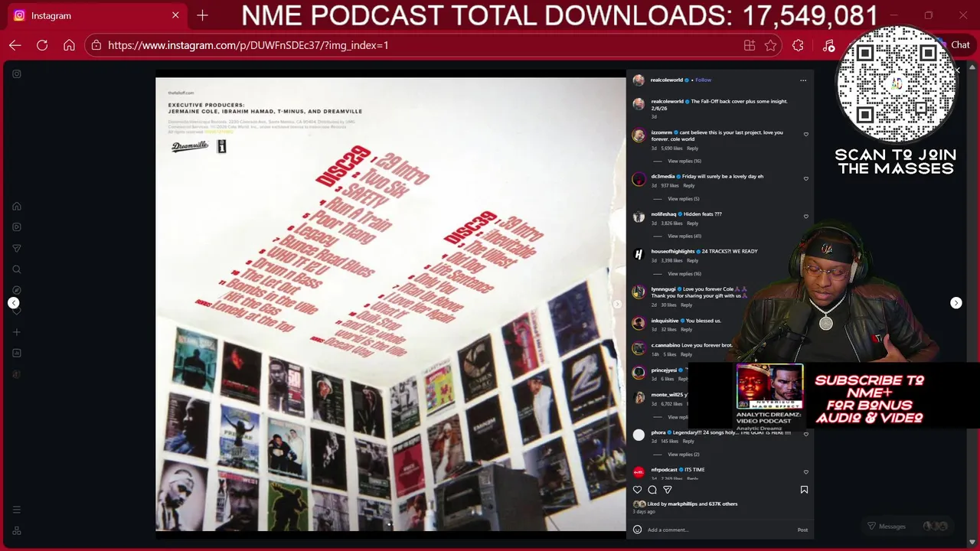Viewport: 980px width, 551px height.
Task: Open a new browser tab
Action: tap(202, 15)
